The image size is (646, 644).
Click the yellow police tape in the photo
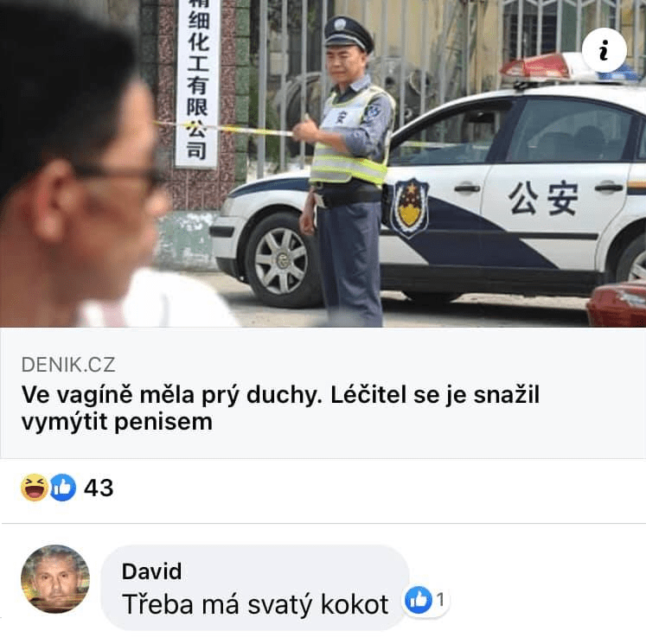[x=225, y=129]
